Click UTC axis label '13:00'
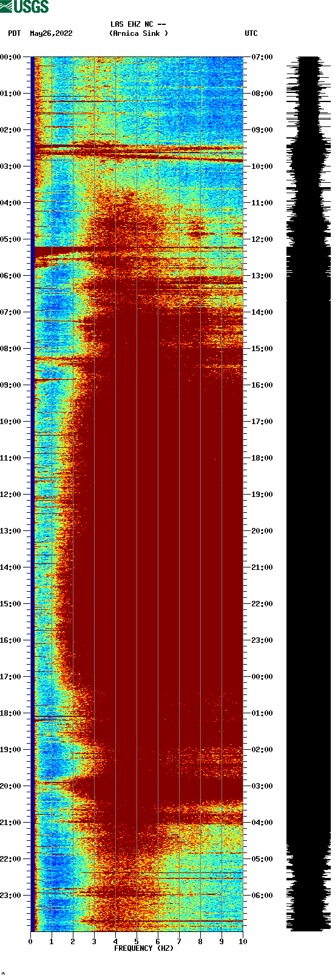335x980 pixels. click(262, 276)
